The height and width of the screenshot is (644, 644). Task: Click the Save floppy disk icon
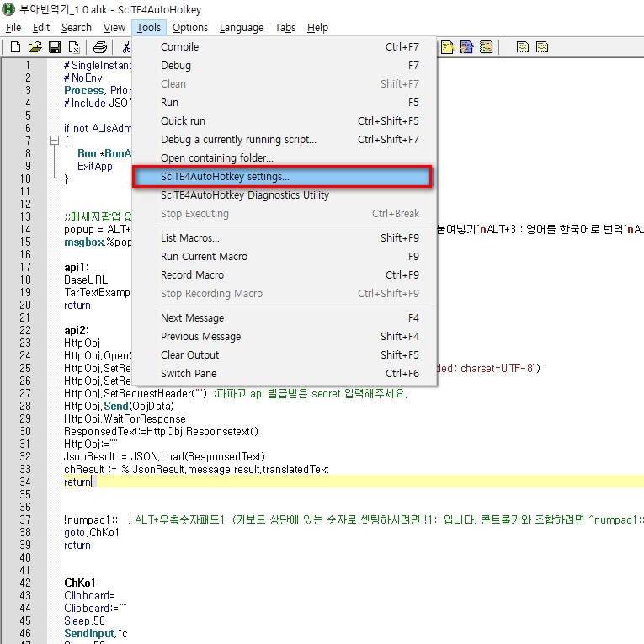pyautogui.click(x=55, y=47)
